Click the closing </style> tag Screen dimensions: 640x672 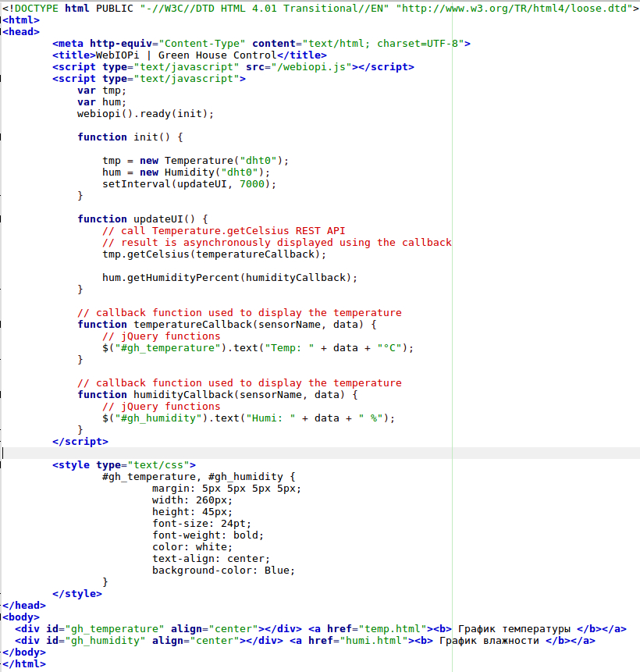77,594
